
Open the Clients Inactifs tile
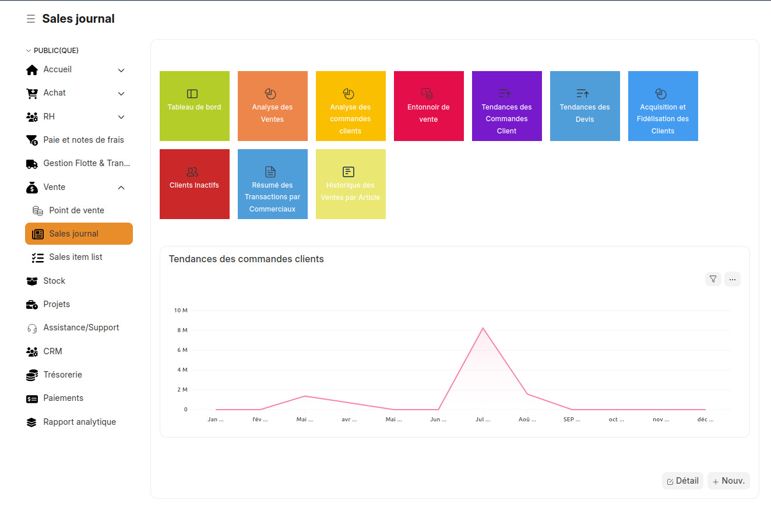coord(194,184)
